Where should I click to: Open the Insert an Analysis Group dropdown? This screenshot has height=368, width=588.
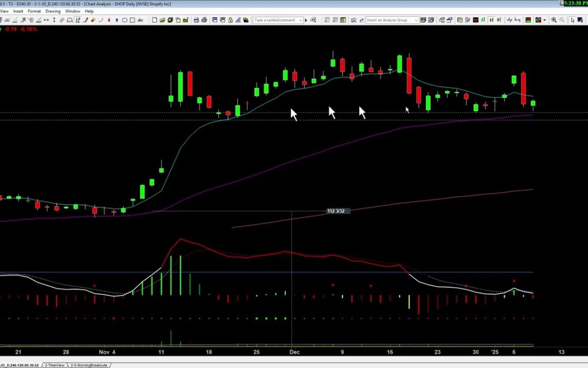(x=416, y=20)
